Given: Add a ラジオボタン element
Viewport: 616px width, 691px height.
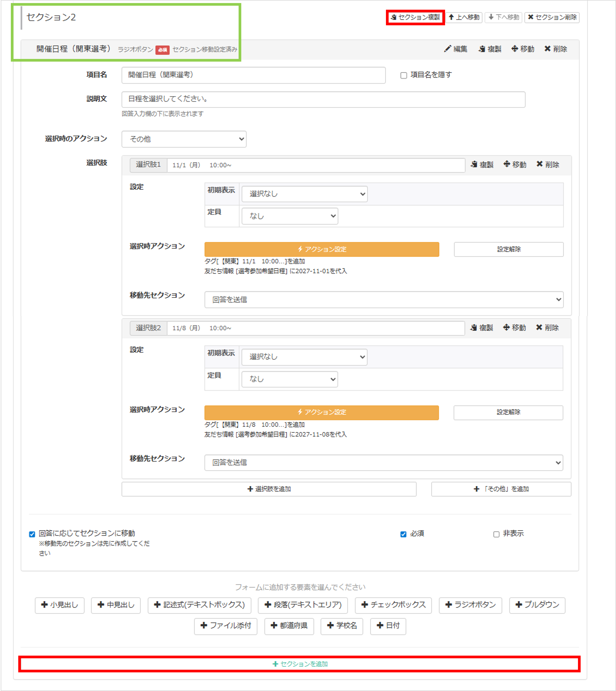Looking at the screenshot, I should [471, 605].
